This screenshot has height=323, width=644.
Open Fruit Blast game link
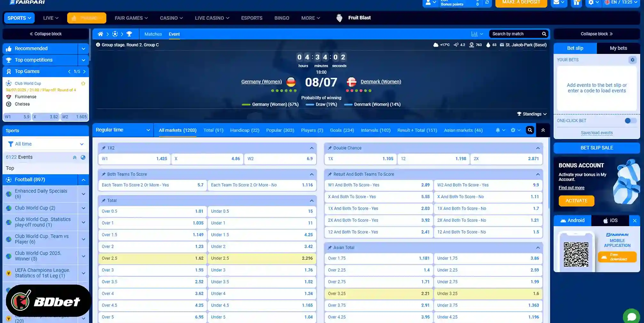[354, 18]
